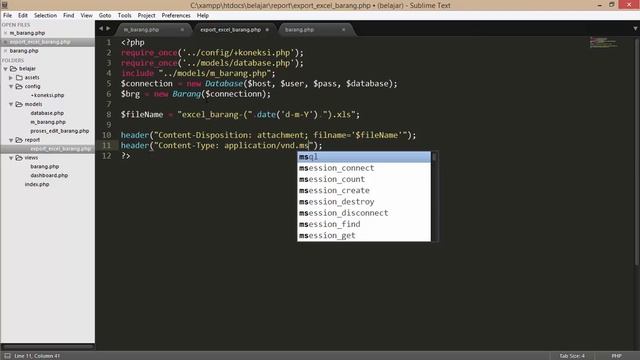Click the report folder icon
The image size is (640, 360).
pyautogui.click(x=19, y=140)
